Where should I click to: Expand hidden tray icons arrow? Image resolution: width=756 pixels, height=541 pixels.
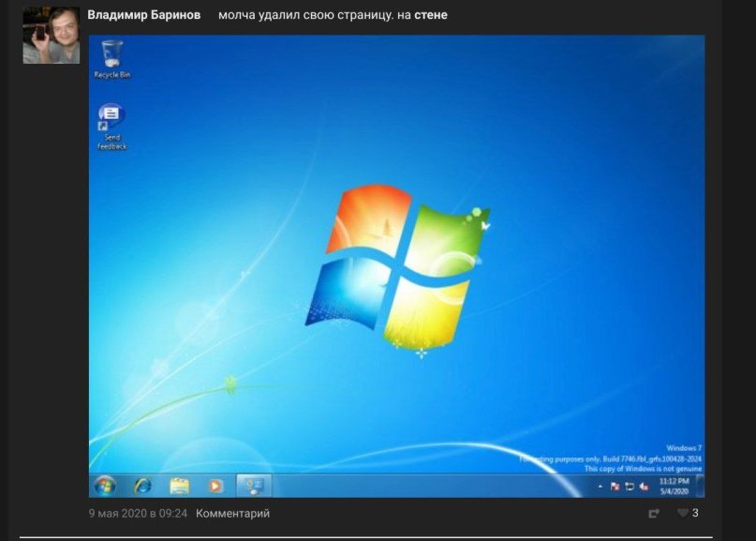pyautogui.click(x=600, y=487)
